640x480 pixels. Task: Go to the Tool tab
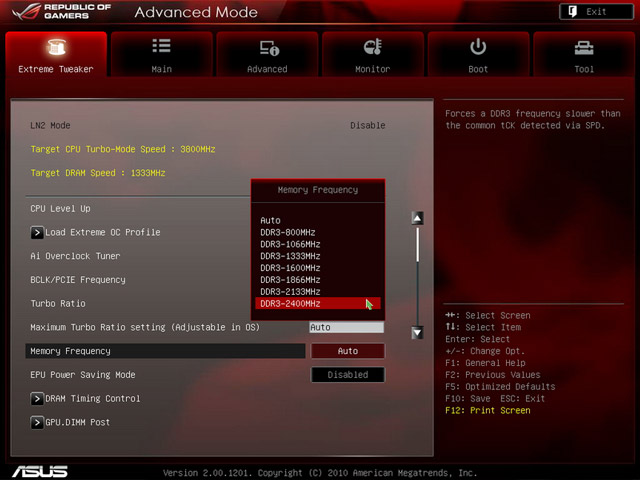click(584, 54)
